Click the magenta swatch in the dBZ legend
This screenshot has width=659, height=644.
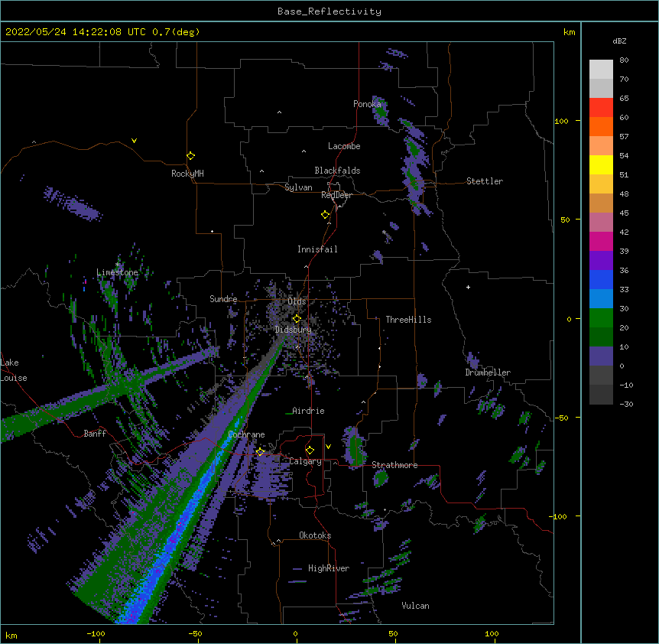pos(601,241)
